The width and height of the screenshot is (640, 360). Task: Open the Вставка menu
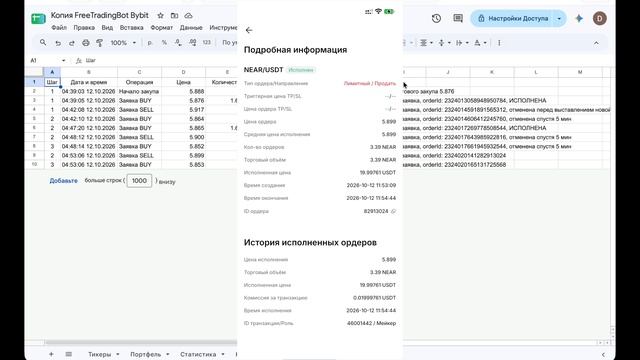pyautogui.click(x=131, y=28)
